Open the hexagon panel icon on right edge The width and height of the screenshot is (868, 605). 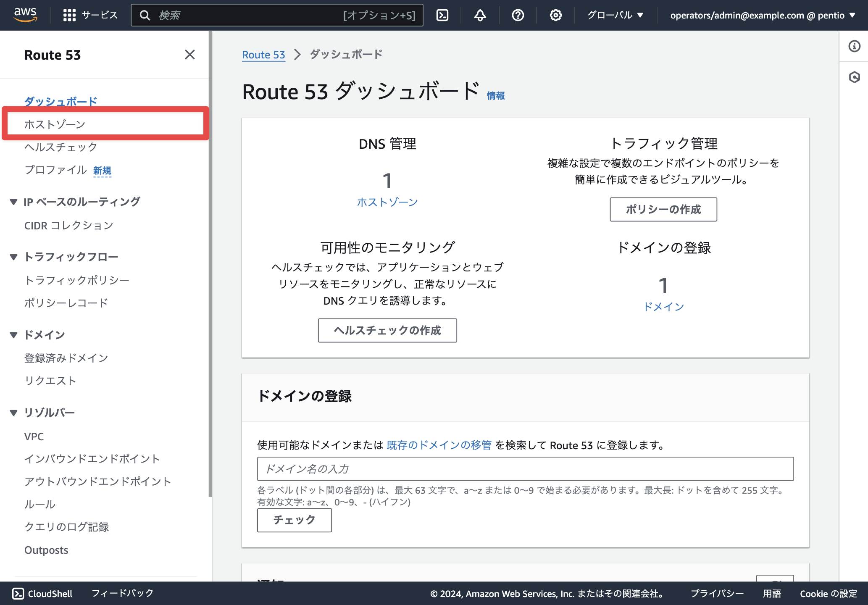click(x=854, y=77)
